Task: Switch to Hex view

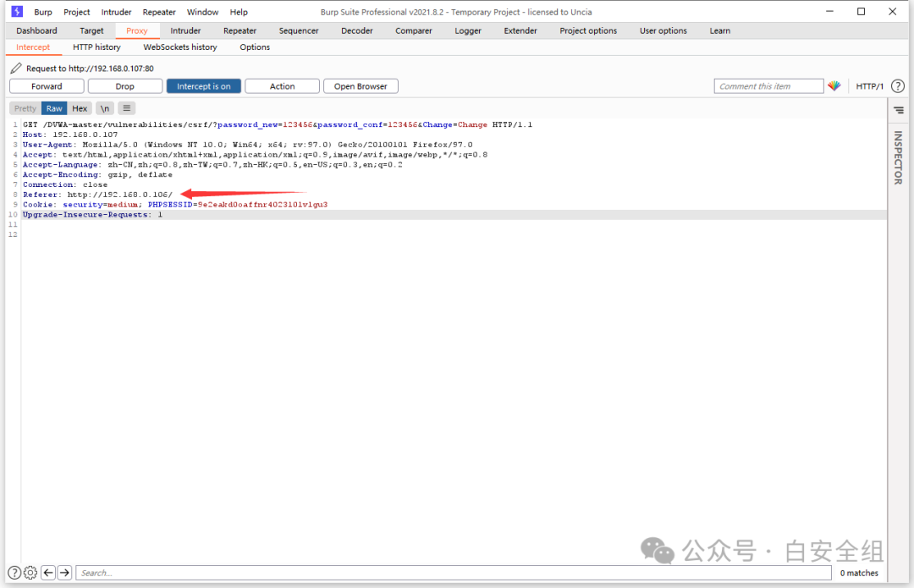Action: coord(80,108)
